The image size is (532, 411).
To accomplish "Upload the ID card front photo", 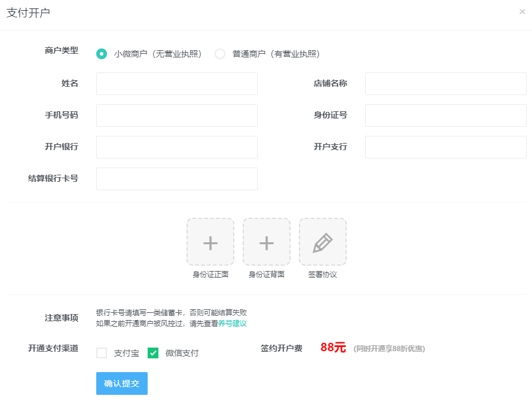I will point(210,242).
